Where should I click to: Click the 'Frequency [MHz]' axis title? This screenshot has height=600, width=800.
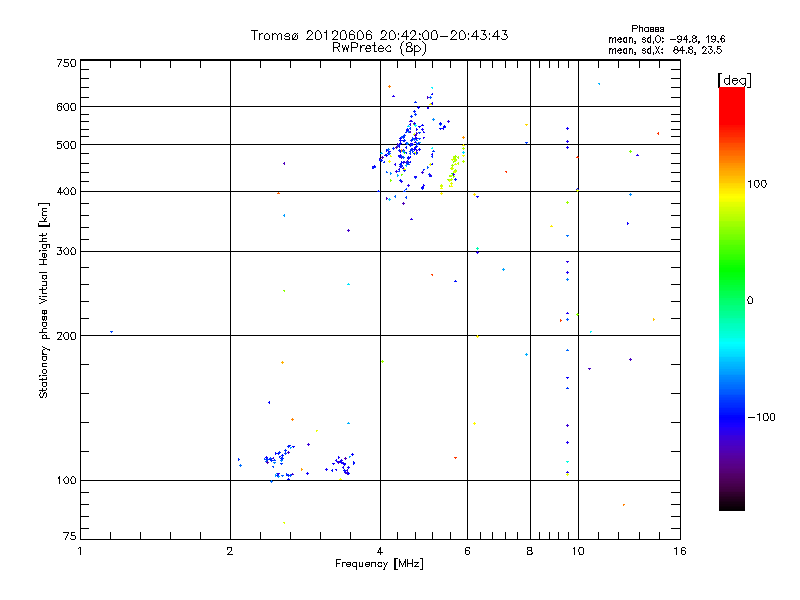tap(379, 564)
